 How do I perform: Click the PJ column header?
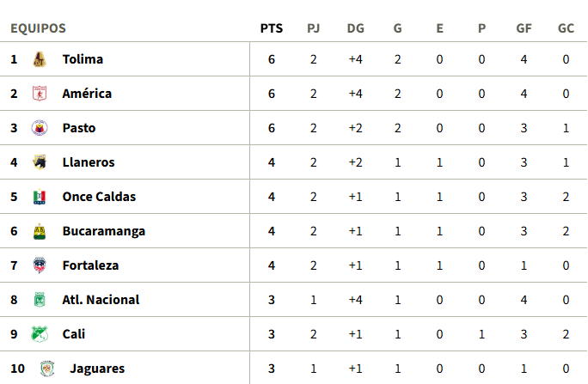pyautogui.click(x=314, y=28)
